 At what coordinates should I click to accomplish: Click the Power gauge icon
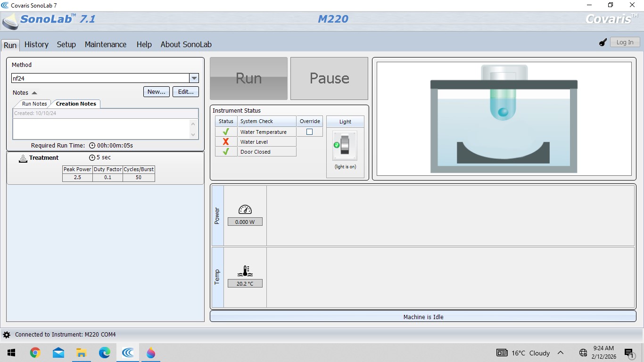click(245, 210)
